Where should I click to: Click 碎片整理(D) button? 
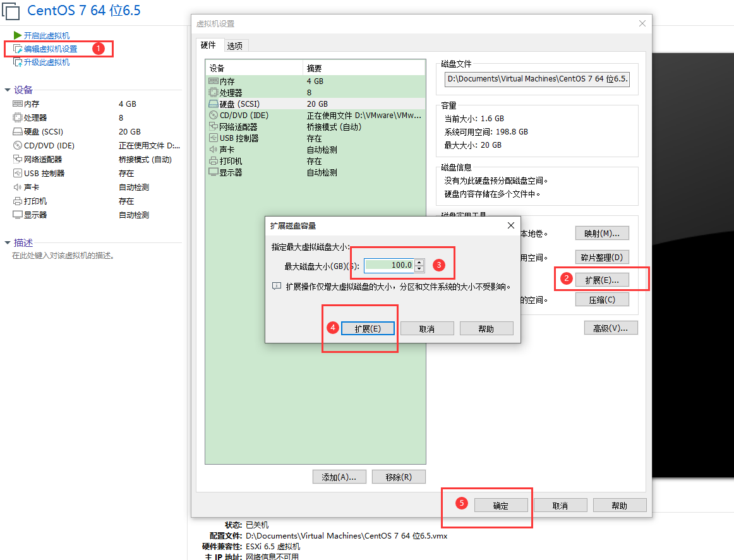pyautogui.click(x=602, y=258)
